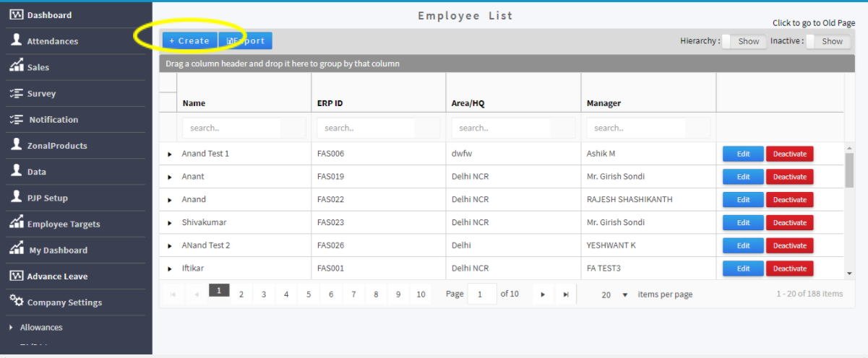Expand the Anant row
Image resolution: width=868 pixels, height=358 pixels.
coord(170,177)
